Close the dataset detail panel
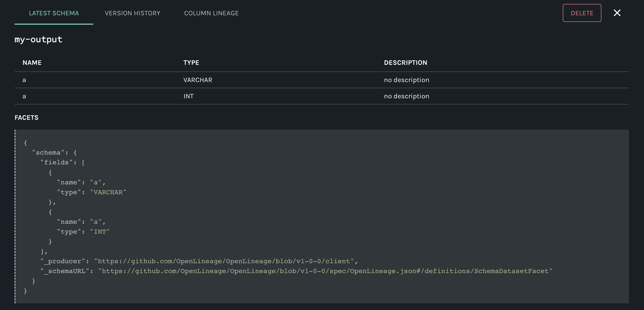This screenshot has height=310, width=644. click(x=617, y=13)
